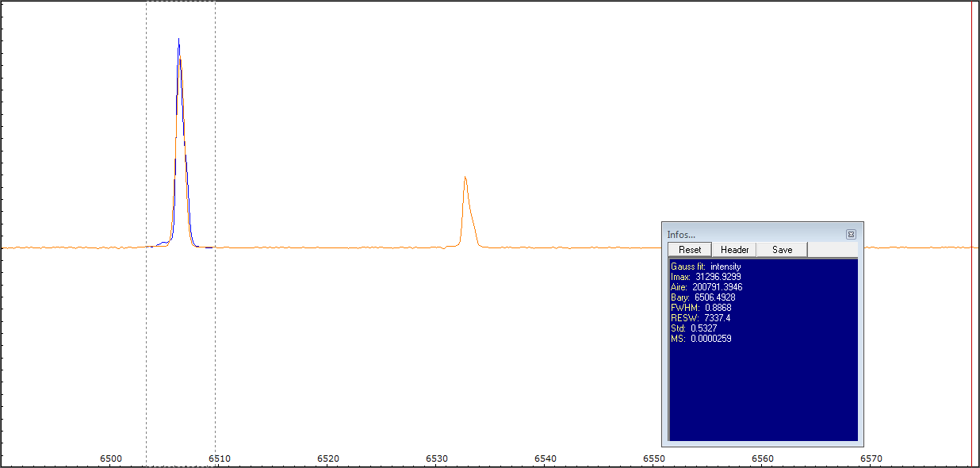The height and width of the screenshot is (468, 980).
Task: Close the Infos panel
Action: [851, 234]
